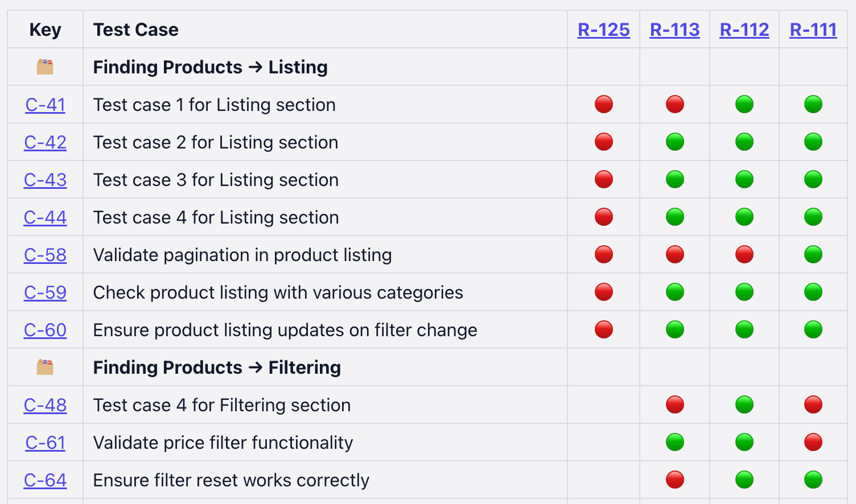Click red status dot for C-64 under R-113

point(675,480)
